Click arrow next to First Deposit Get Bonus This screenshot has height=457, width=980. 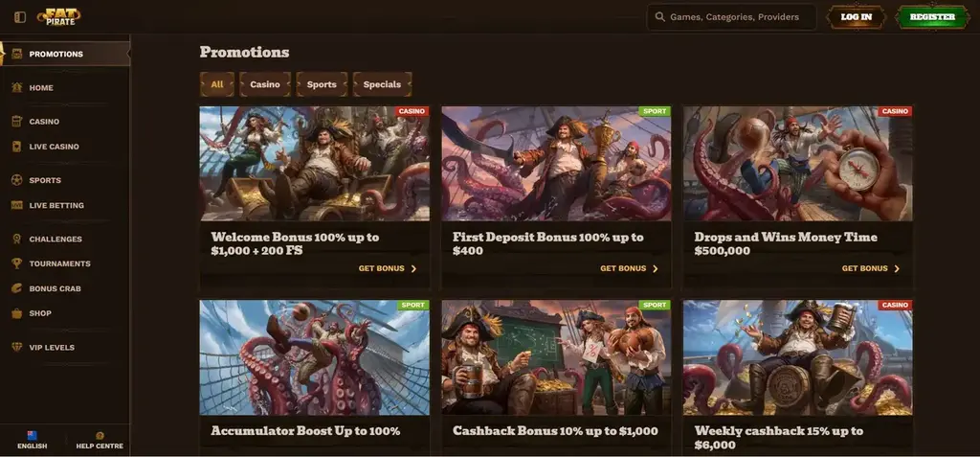tap(656, 268)
